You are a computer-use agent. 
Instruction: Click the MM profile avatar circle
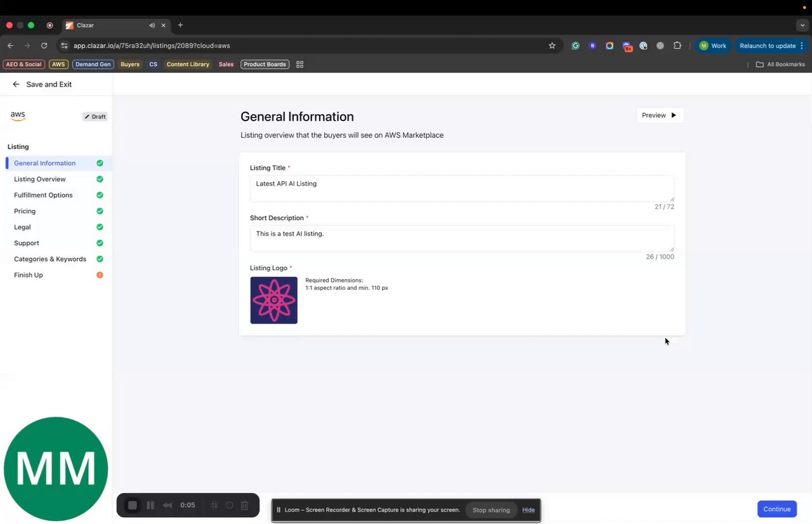[x=56, y=469]
